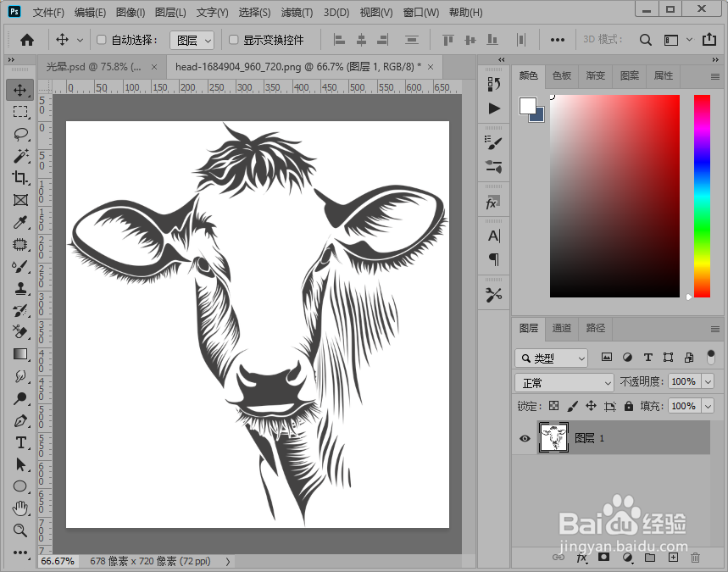Screen dimensions: 728x572
Task: Select the Frame tool
Action: [x=20, y=200]
